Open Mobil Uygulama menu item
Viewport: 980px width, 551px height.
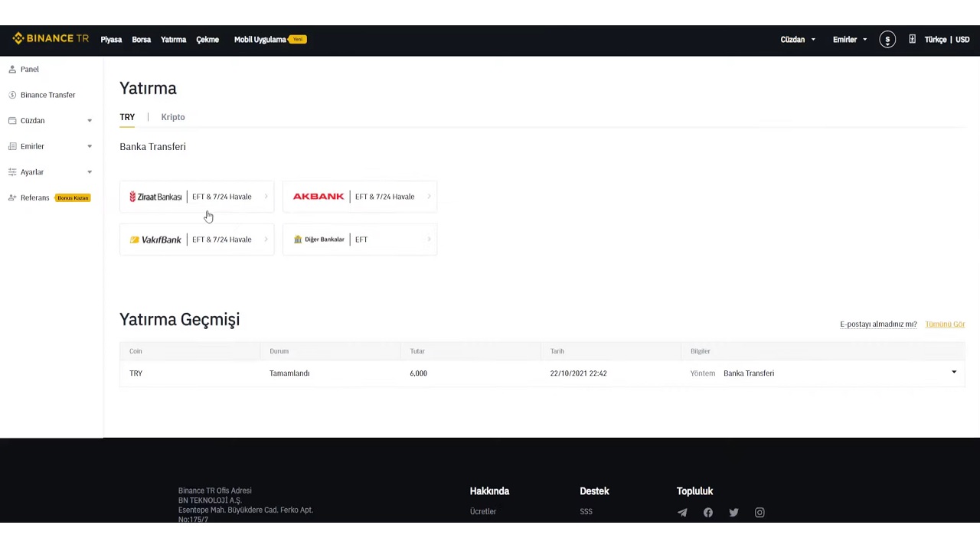point(260,40)
